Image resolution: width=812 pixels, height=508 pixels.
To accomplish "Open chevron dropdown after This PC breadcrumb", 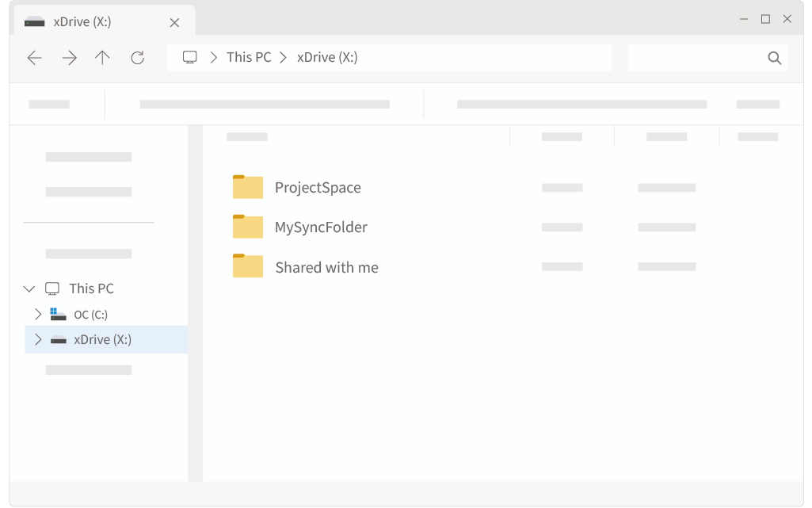I will tap(284, 58).
